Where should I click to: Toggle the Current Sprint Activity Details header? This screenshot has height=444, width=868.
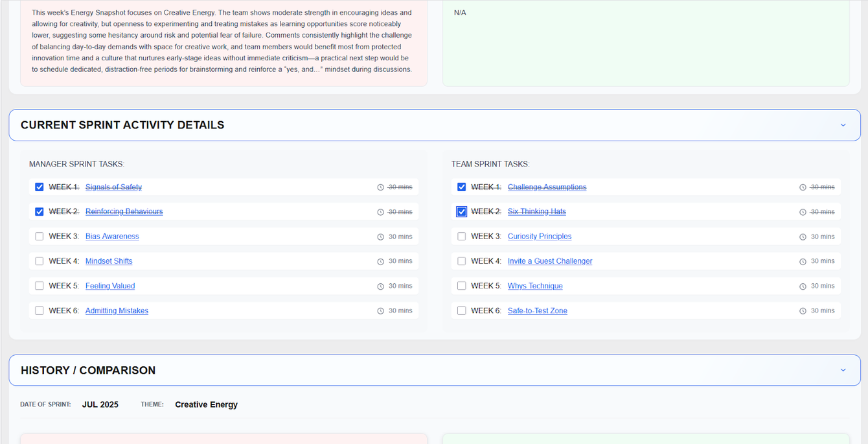tap(122, 125)
